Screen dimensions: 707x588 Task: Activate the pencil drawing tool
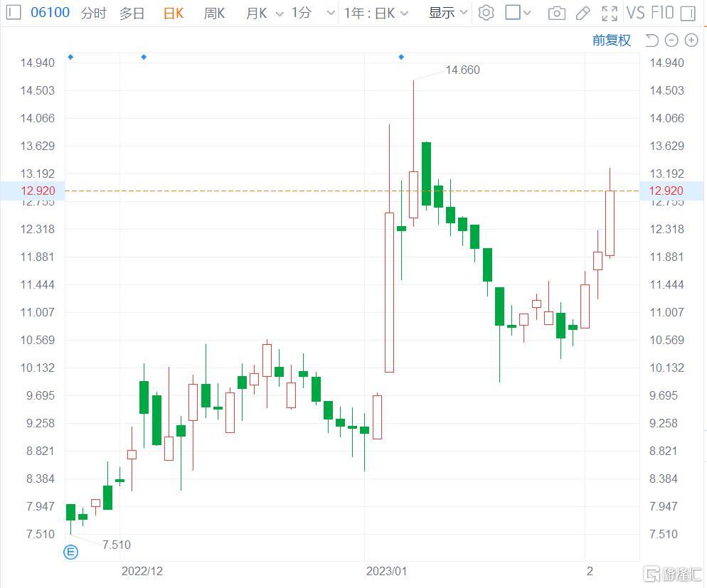pos(583,13)
